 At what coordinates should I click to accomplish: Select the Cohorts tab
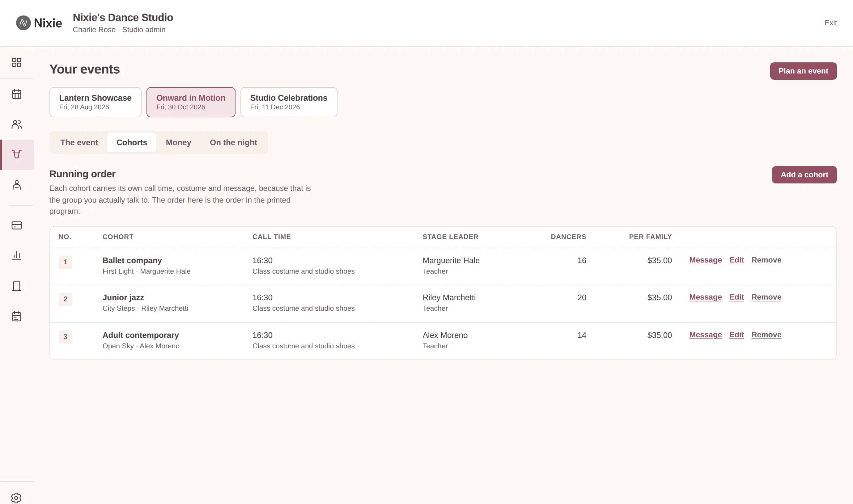tap(132, 142)
